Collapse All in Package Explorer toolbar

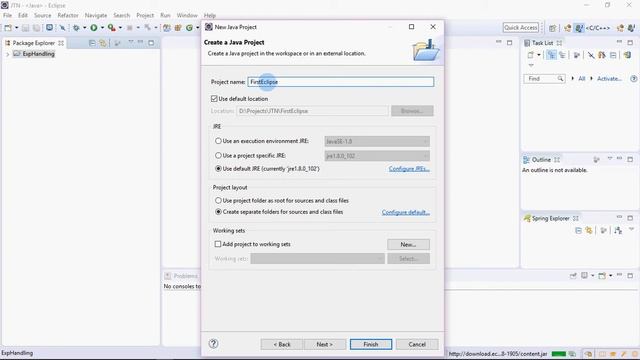[x=92, y=43]
